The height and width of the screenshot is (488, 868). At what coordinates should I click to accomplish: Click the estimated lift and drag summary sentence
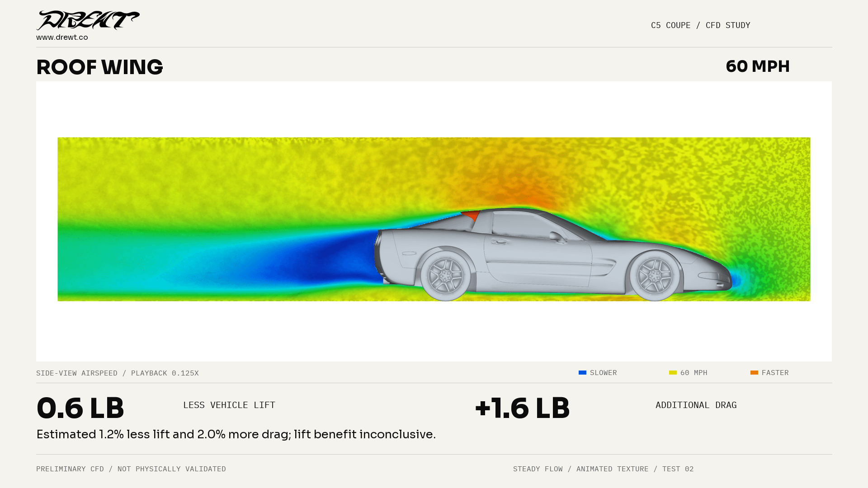tap(236, 434)
